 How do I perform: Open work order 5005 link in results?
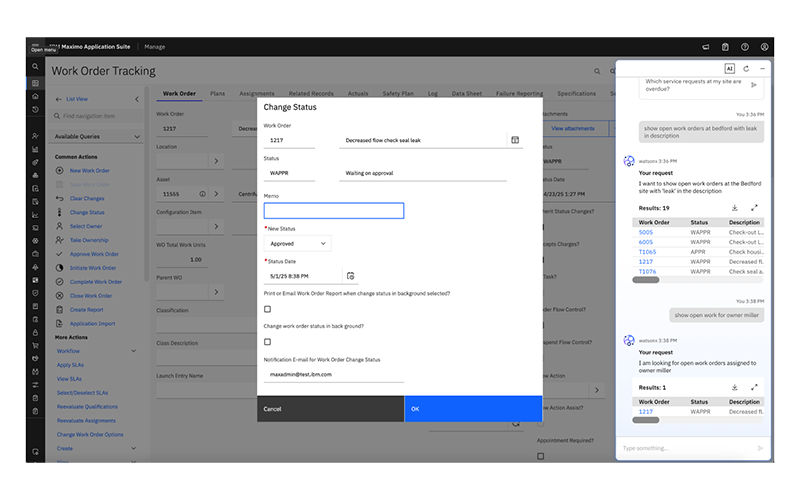[x=646, y=233]
